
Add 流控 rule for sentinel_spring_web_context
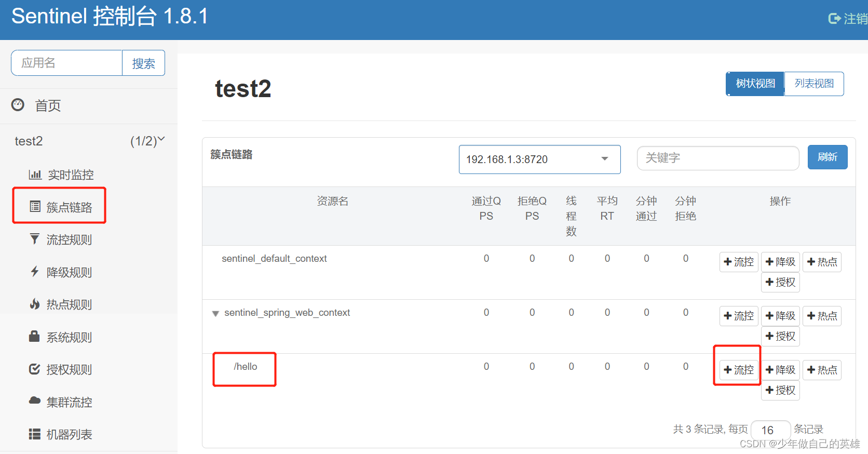pyautogui.click(x=739, y=316)
